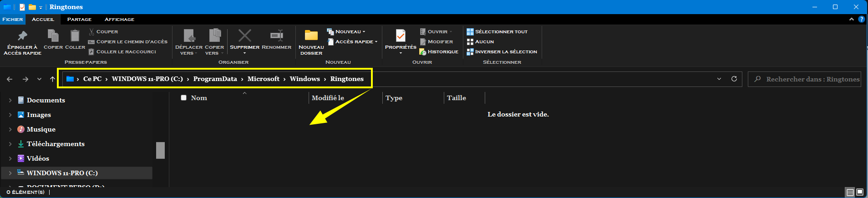This screenshot has height=198, width=868.
Task: Open Copier vers command
Action: click(x=214, y=42)
